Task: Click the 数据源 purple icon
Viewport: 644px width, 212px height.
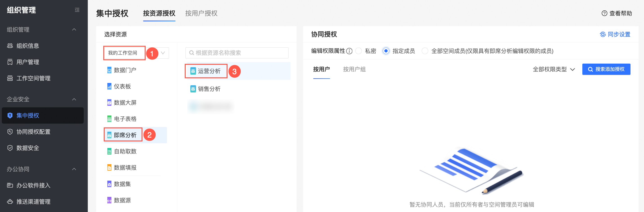Action: tap(109, 200)
